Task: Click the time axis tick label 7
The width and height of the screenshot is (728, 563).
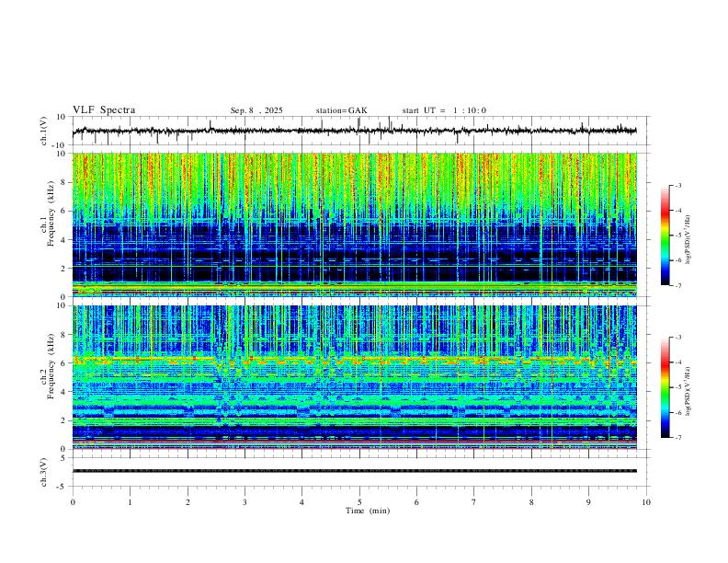Action: 474,502
